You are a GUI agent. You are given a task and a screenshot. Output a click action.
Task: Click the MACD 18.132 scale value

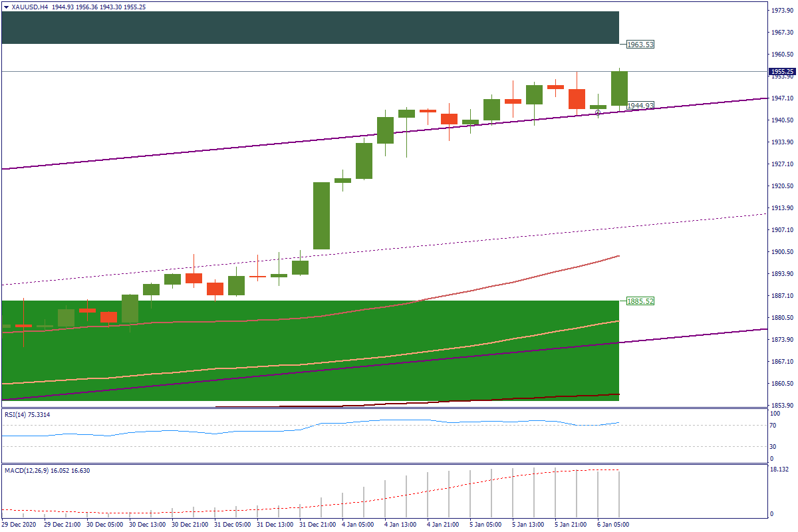pos(779,469)
